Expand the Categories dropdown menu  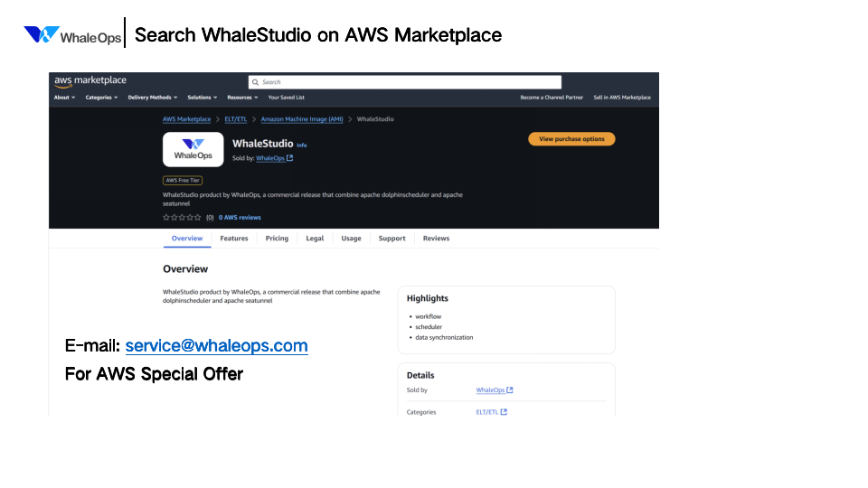coord(101,98)
